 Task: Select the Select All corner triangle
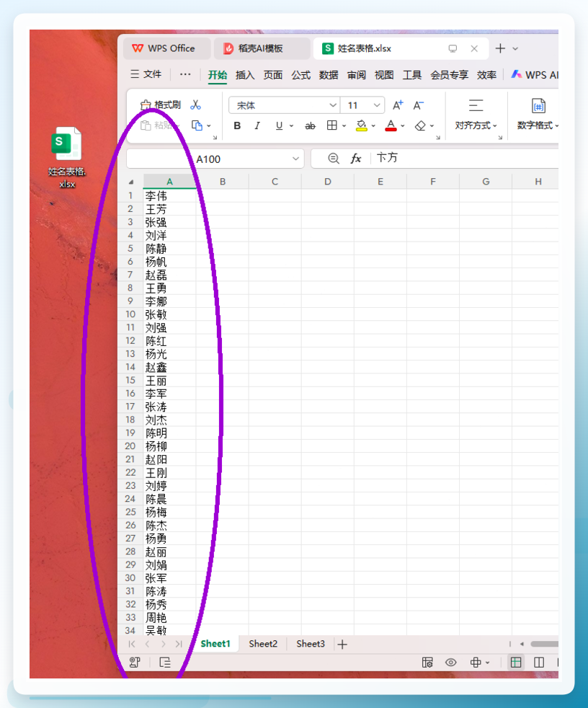[x=131, y=182]
